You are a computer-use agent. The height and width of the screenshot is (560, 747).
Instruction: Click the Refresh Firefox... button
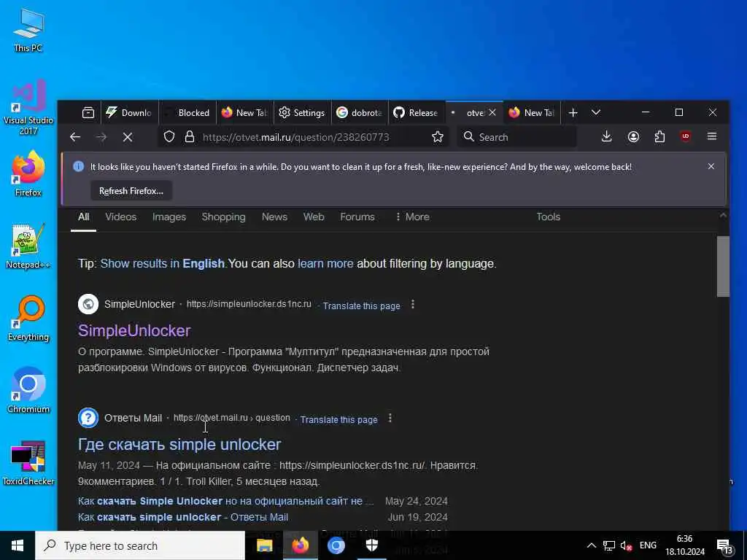(x=131, y=191)
